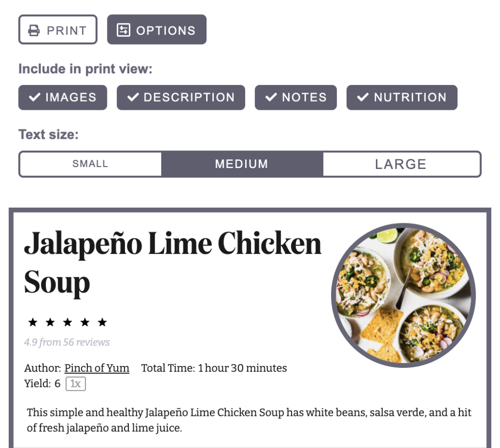500x448 pixels.
Task: Toggle Description in print view
Action: tap(181, 97)
